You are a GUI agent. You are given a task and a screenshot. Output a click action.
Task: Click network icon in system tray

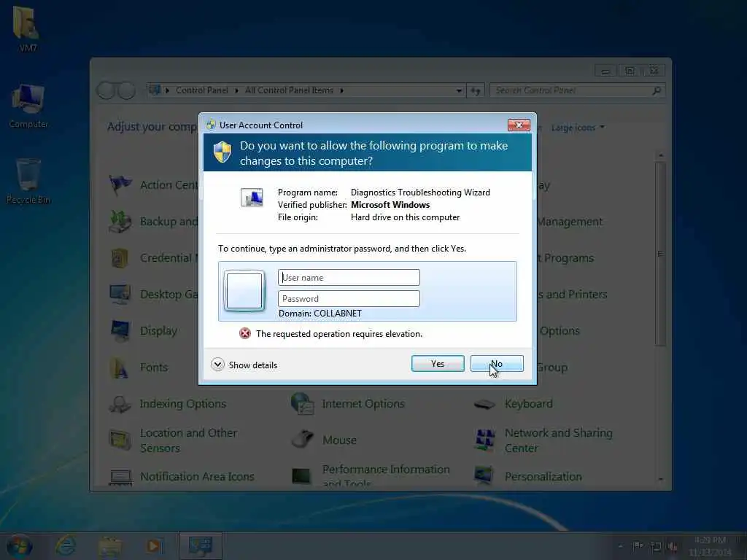[656, 547]
